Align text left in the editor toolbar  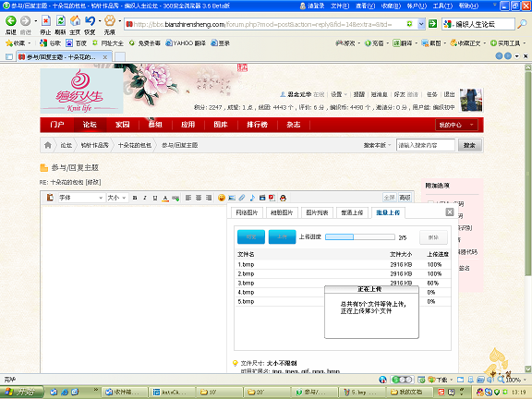pyautogui.click(x=188, y=198)
